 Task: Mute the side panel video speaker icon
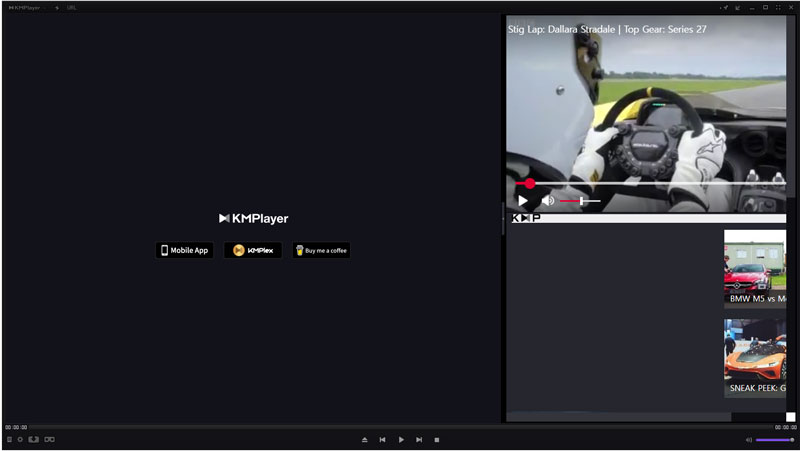tap(548, 201)
